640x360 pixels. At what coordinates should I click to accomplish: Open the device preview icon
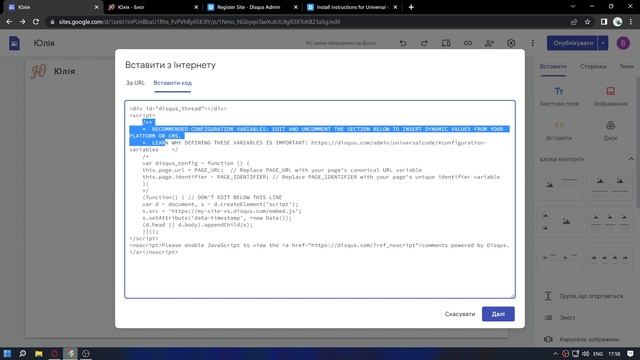point(446,43)
